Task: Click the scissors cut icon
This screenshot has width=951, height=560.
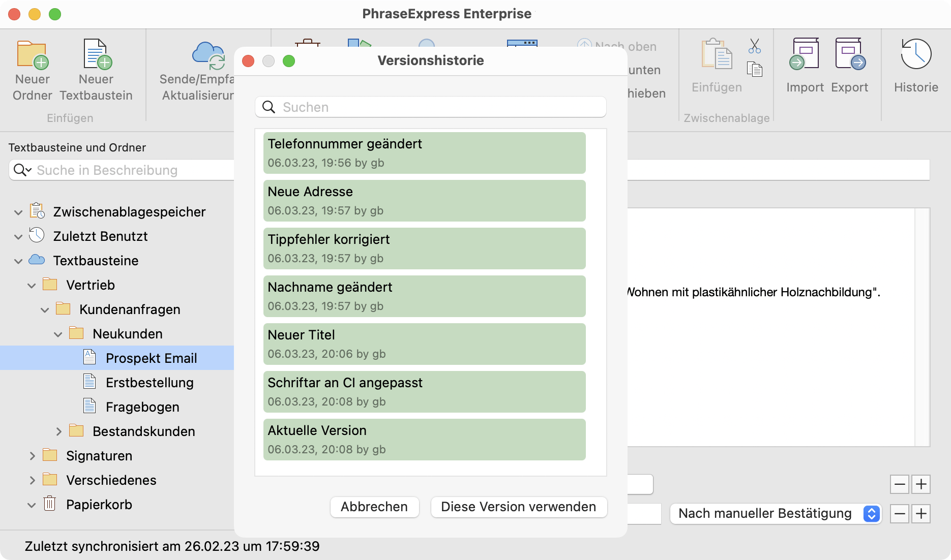Action: point(755,46)
